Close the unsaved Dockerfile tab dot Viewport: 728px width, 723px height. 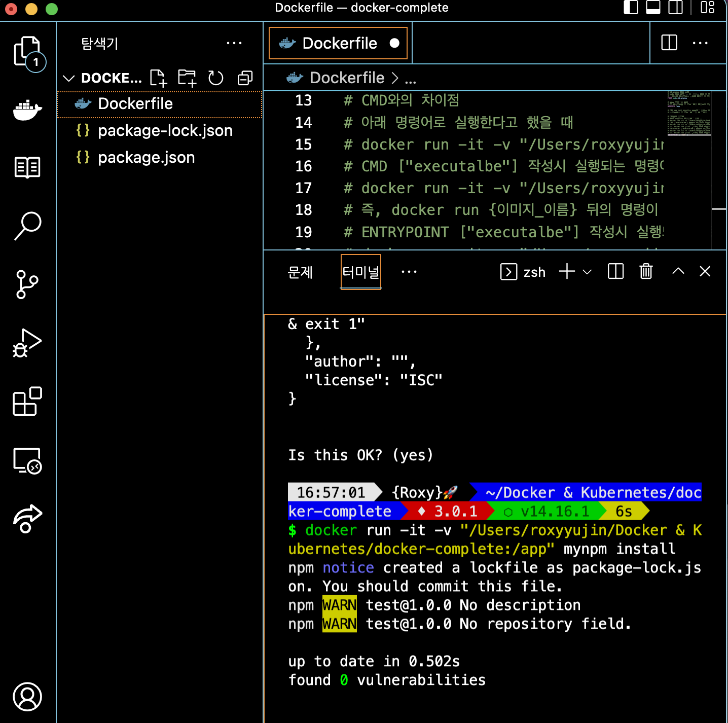point(394,43)
